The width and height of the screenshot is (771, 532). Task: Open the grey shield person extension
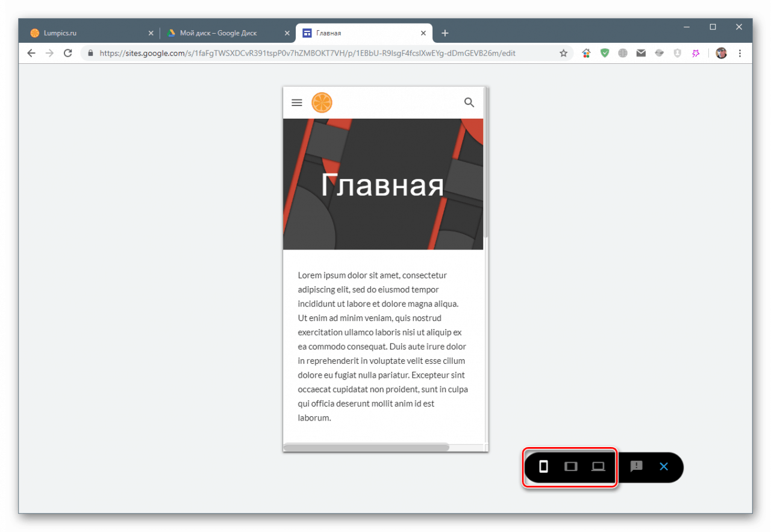click(678, 53)
